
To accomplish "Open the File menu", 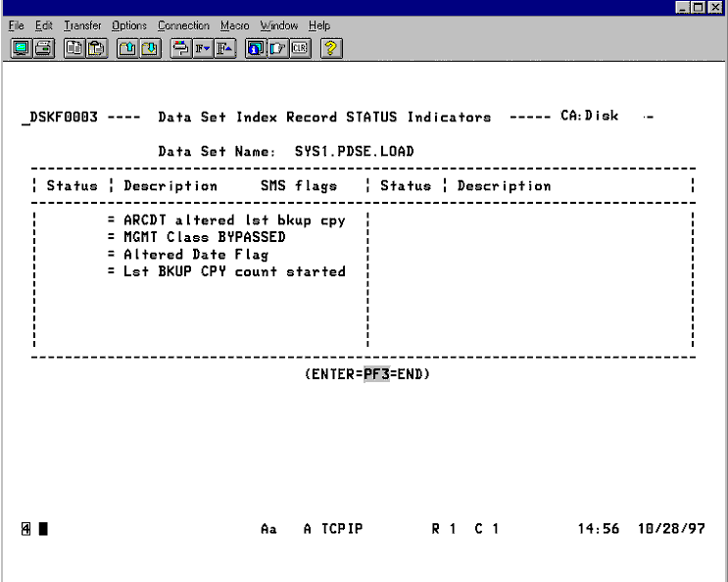I will 17,25.
